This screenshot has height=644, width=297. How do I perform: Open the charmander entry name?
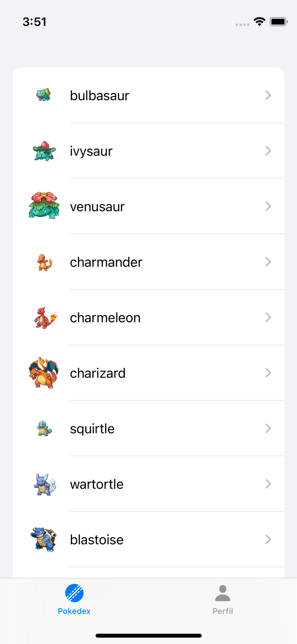point(106,262)
